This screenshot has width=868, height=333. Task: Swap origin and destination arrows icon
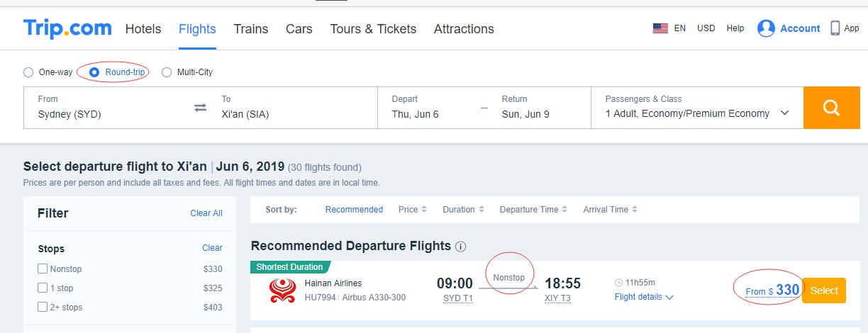click(201, 108)
